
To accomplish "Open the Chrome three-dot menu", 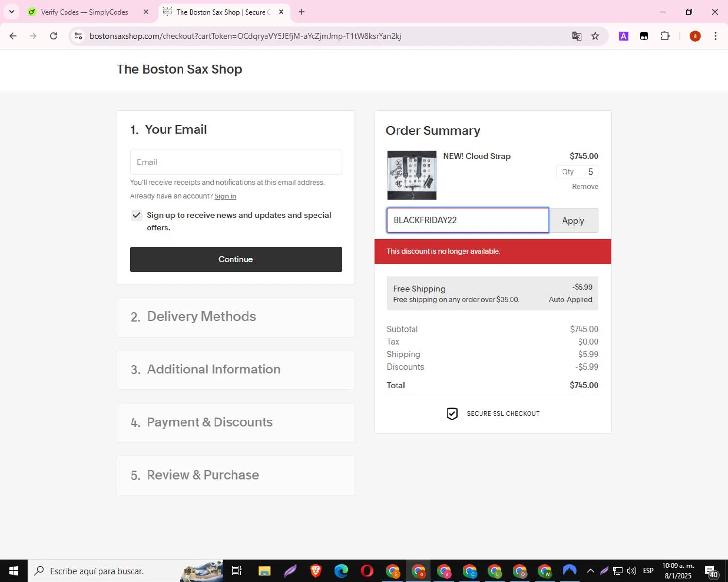I will pyautogui.click(x=715, y=36).
